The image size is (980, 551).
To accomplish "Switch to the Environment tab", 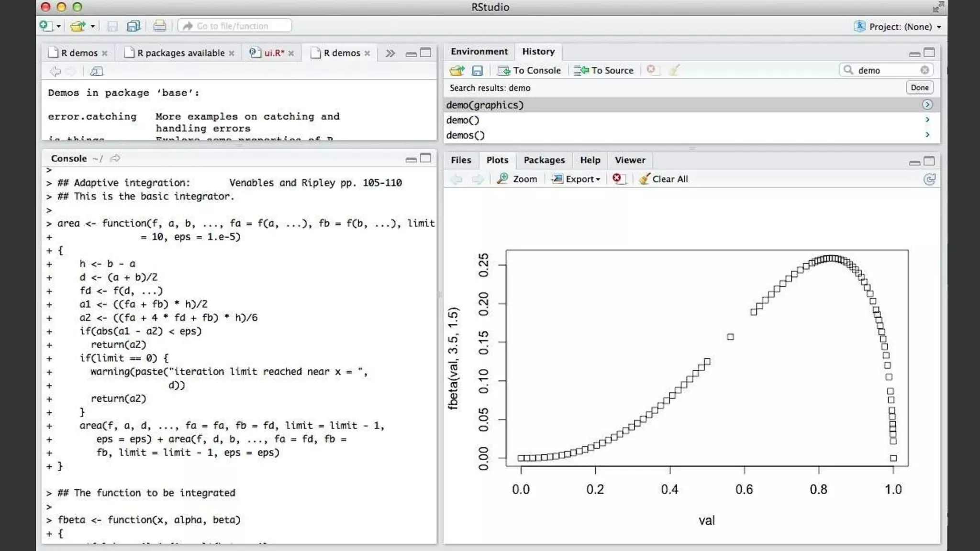I will (x=479, y=52).
